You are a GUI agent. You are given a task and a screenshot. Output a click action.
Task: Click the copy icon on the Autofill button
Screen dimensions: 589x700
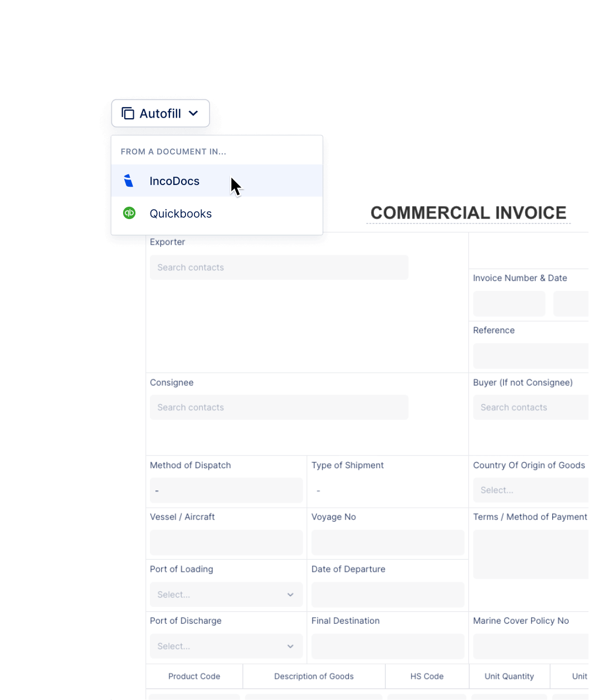coord(127,113)
